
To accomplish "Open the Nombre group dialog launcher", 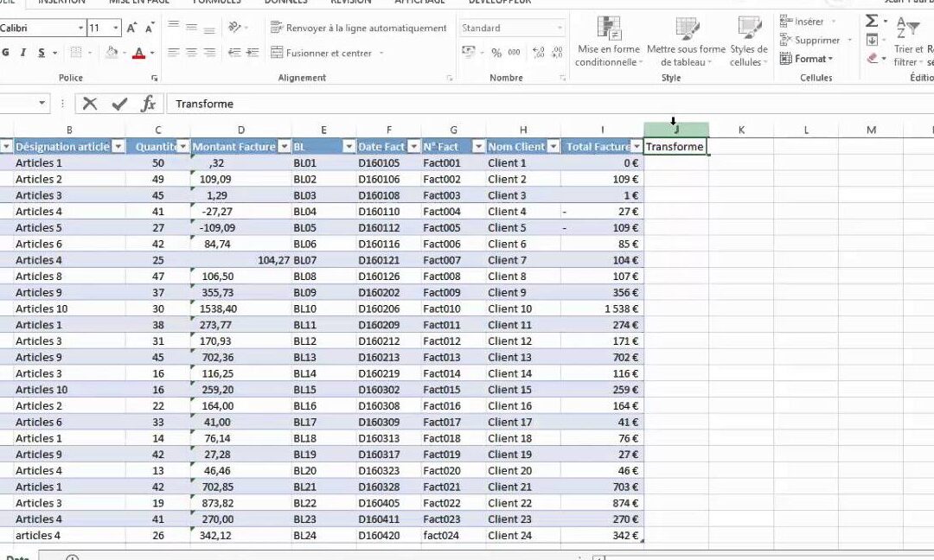I will (562, 78).
